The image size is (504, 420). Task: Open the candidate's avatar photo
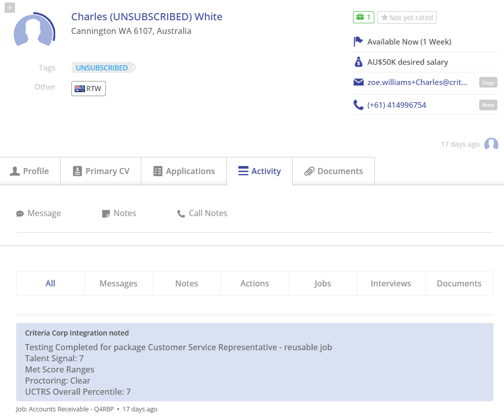34,30
